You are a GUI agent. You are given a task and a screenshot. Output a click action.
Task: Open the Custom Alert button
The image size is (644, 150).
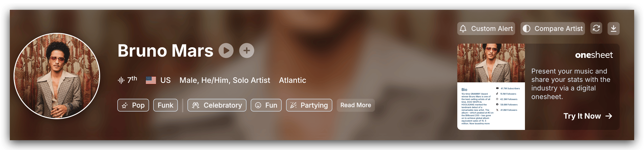click(x=486, y=29)
